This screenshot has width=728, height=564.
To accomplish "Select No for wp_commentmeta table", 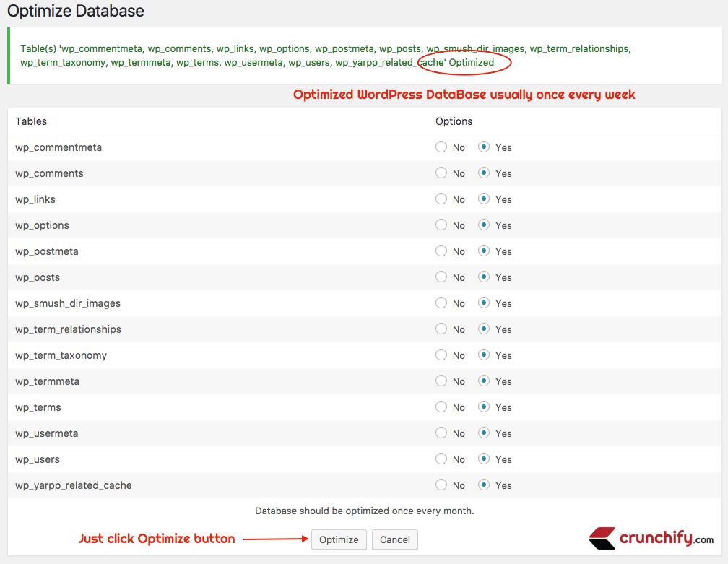I will (x=441, y=147).
